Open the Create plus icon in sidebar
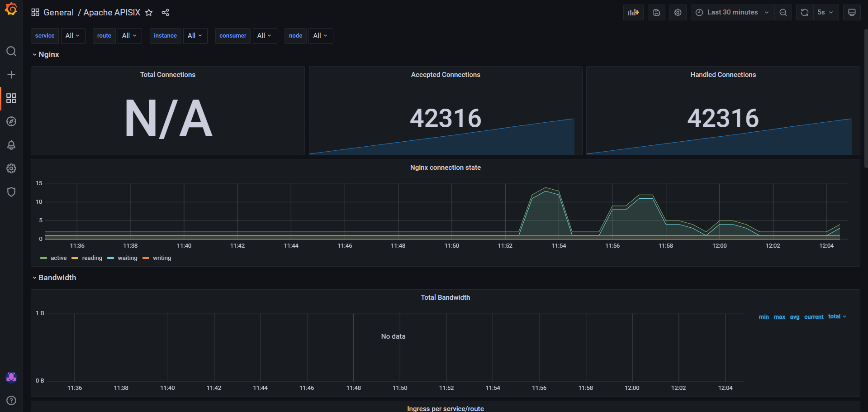Image resolution: width=868 pixels, height=412 pixels. click(x=11, y=75)
